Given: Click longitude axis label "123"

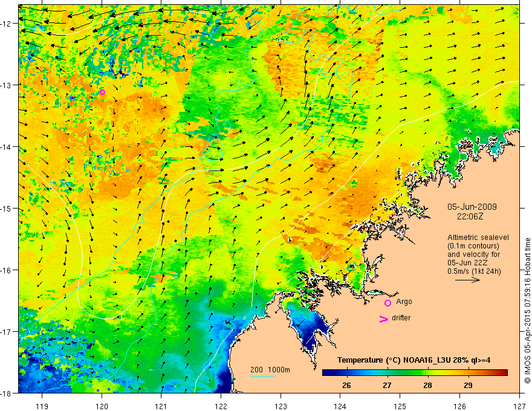Looking at the screenshot, I should coord(281,406).
